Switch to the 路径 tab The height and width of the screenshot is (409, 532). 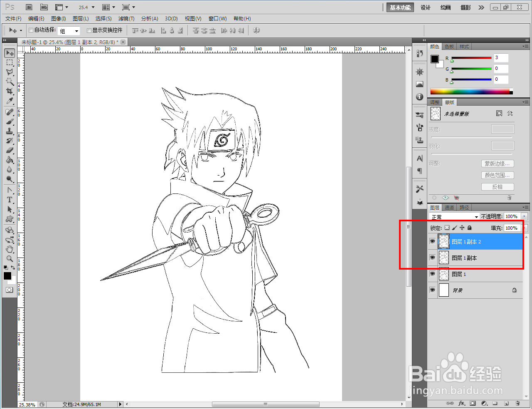[x=464, y=208]
